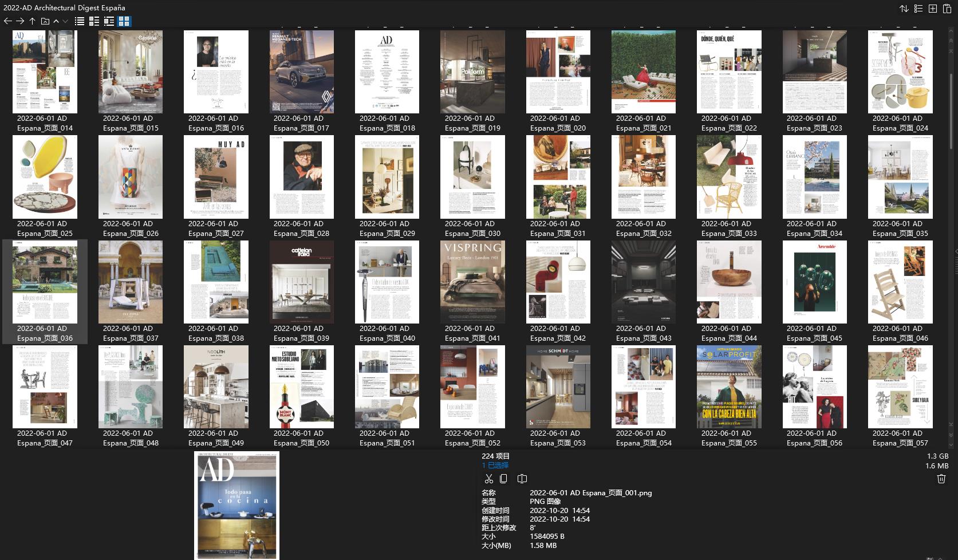Collapse using the up chevron in the toolbar

[x=56, y=21]
